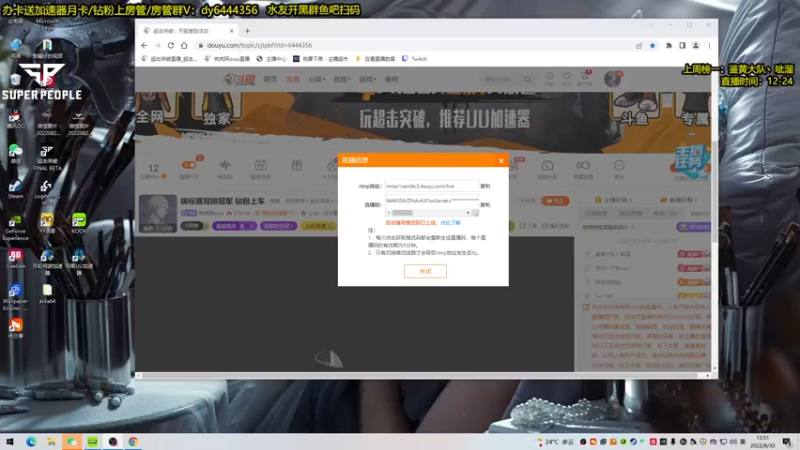800x450 pixels.
Task: Close the current Douyu browser tab
Action: tap(231, 31)
